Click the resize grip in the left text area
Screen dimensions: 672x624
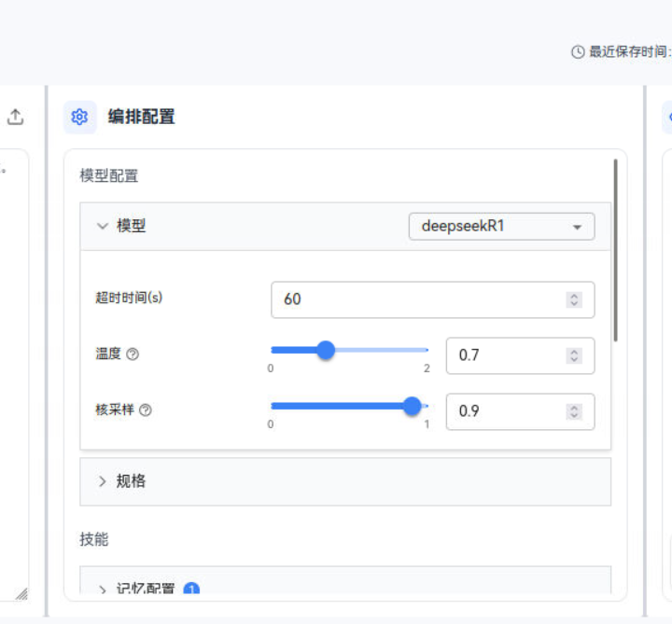[x=21, y=594]
